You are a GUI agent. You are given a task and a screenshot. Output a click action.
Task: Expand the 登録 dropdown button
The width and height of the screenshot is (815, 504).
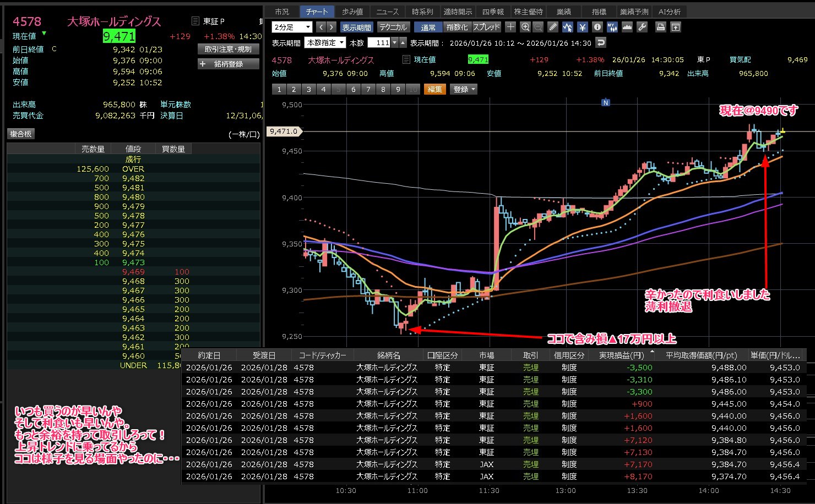point(464,89)
